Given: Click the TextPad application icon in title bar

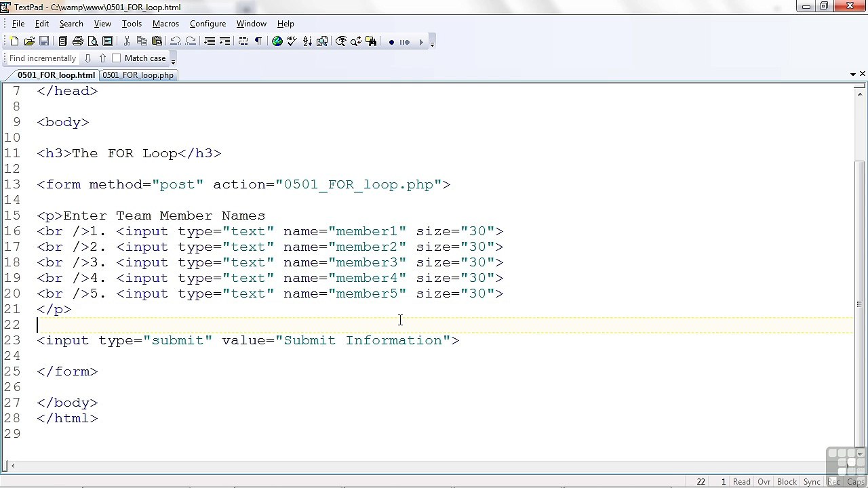Looking at the screenshot, I should [x=6, y=7].
